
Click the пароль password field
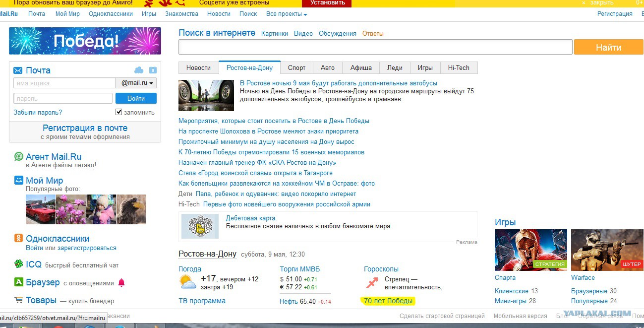coord(63,98)
